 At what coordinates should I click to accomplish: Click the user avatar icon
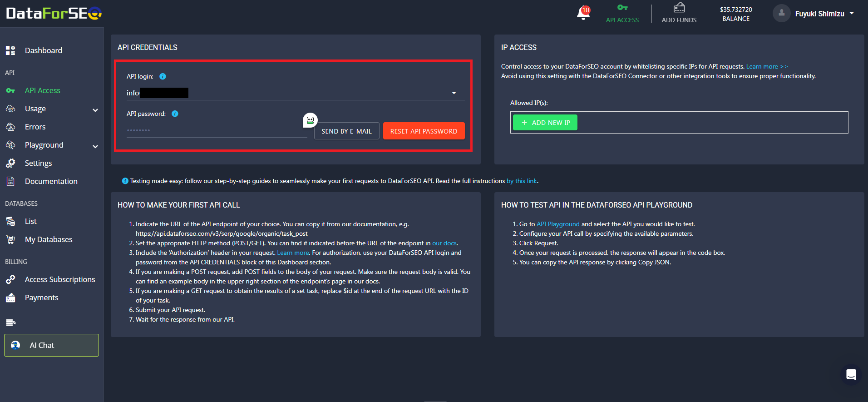781,13
